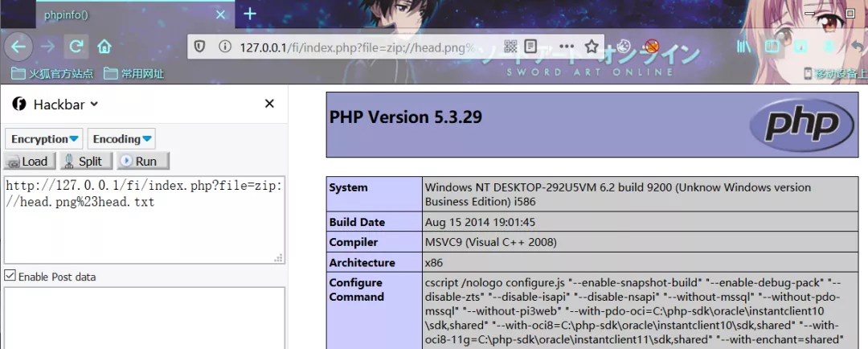The height and width of the screenshot is (349, 868).
Task: Reload the current page
Action: [76, 47]
